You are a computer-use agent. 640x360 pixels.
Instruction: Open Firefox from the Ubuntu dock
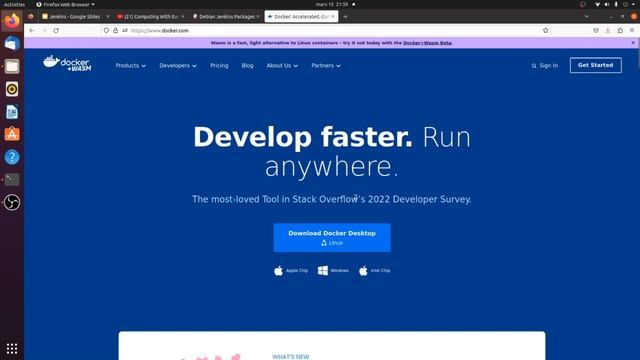12,21
